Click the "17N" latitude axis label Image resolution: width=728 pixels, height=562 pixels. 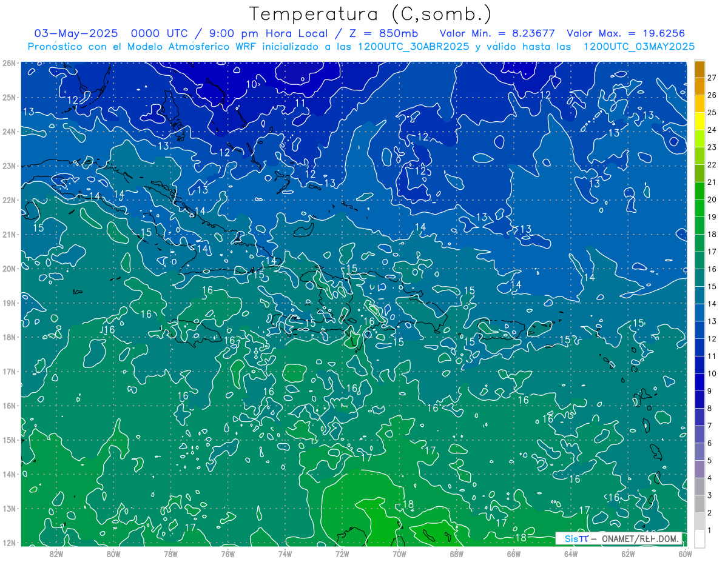pyautogui.click(x=8, y=371)
